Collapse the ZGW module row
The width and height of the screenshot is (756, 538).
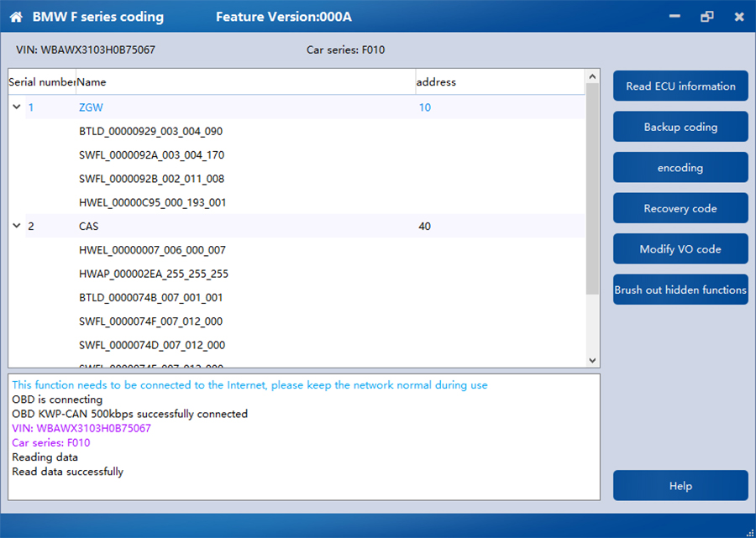(17, 107)
